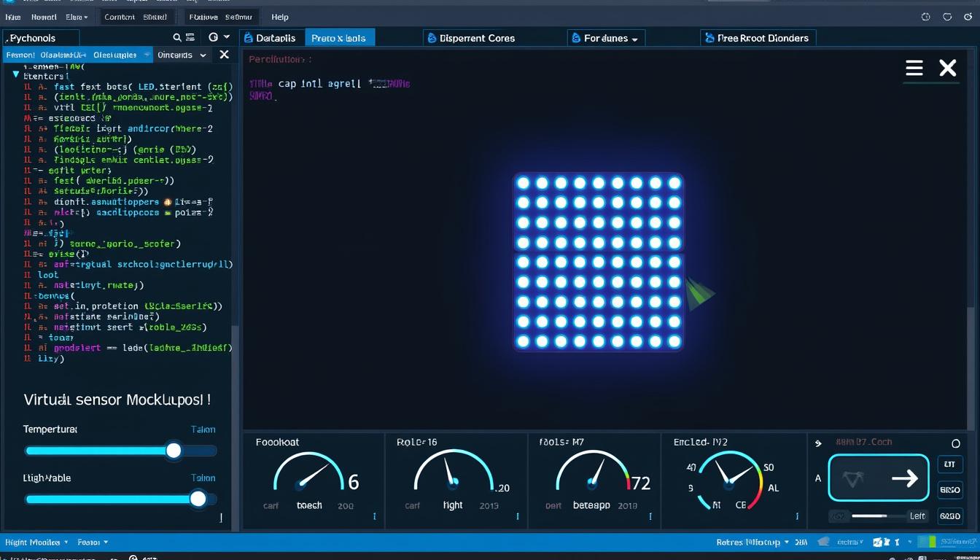The image size is (980, 560).
Task: Click the search magnifier icon above the code editor
Action: 176,37
